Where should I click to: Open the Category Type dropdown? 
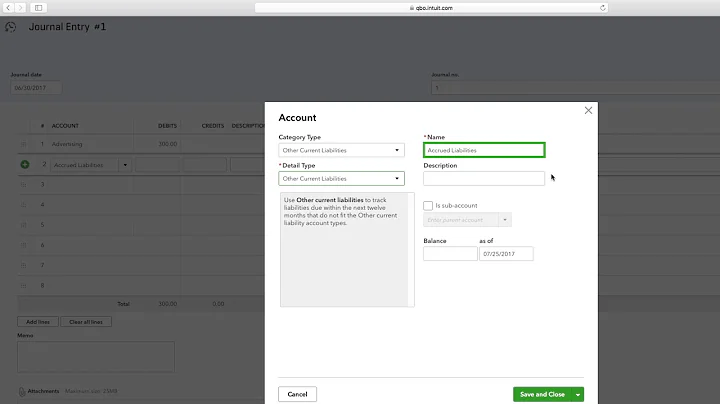(x=341, y=150)
